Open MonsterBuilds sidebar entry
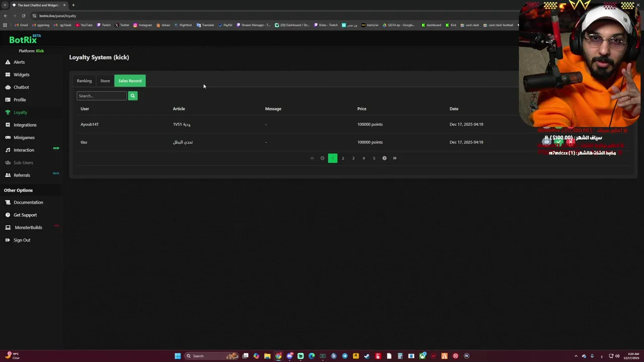 (x=28, y=227)
